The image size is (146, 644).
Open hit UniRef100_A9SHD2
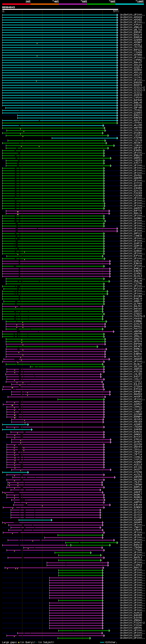(x=131, y=20)
